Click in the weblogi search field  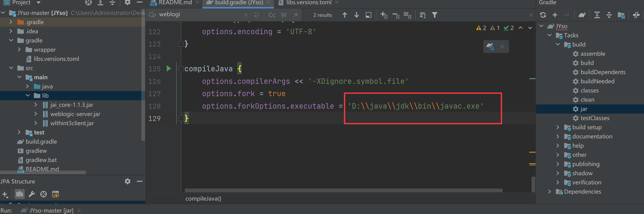(x=200, y=15)
